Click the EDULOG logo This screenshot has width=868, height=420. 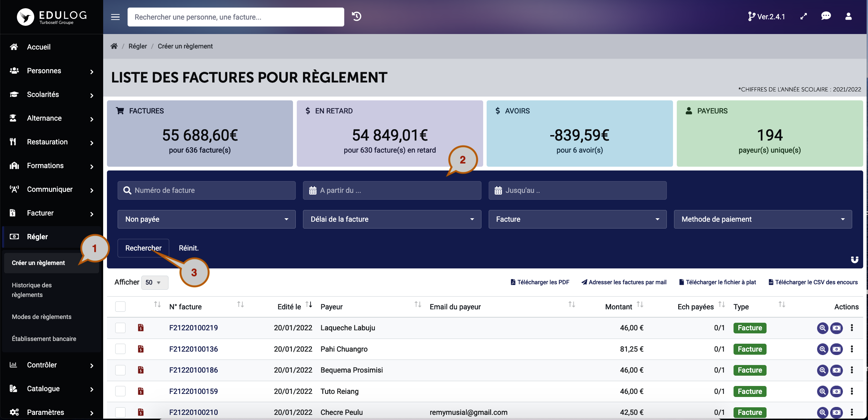(52, 17)
